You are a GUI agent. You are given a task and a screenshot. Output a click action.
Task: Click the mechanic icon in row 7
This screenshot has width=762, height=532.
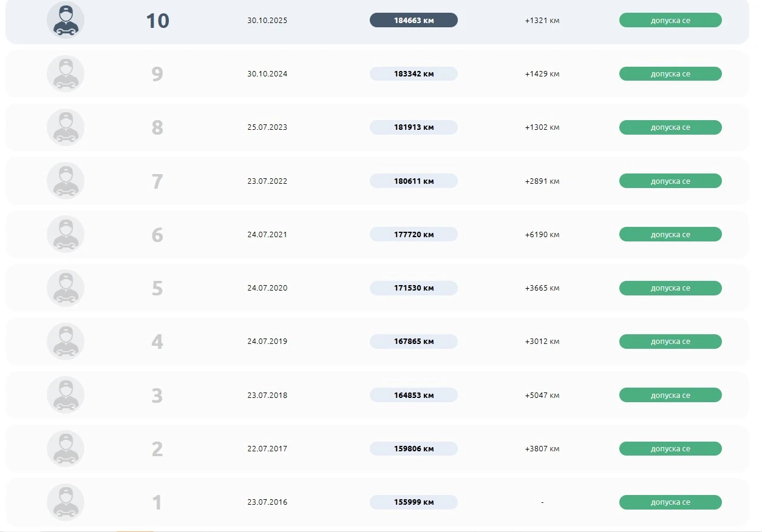point(66,181)
